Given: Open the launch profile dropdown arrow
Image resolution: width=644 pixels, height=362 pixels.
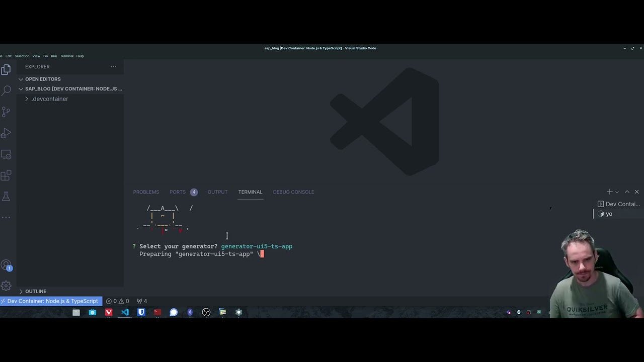Looking at the screenshot, I should point(617,192).
